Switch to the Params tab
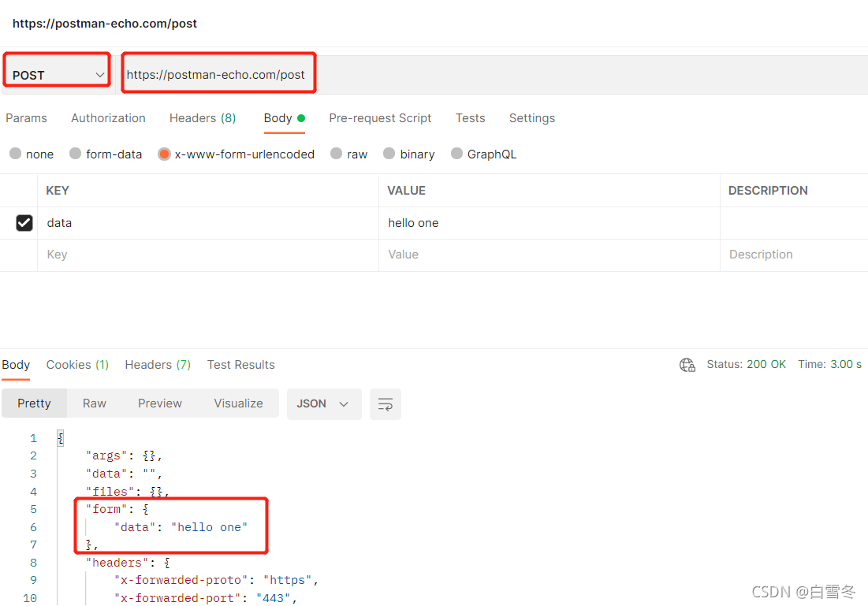 tap(26, 118)
